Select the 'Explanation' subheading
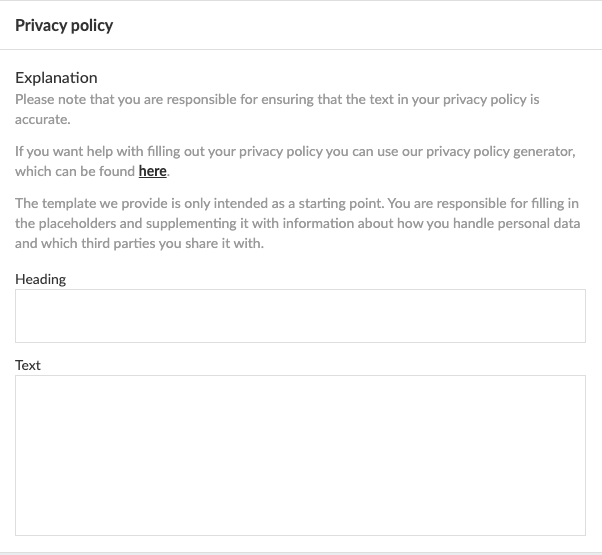 pyautogui.click(x=56, y=77)
